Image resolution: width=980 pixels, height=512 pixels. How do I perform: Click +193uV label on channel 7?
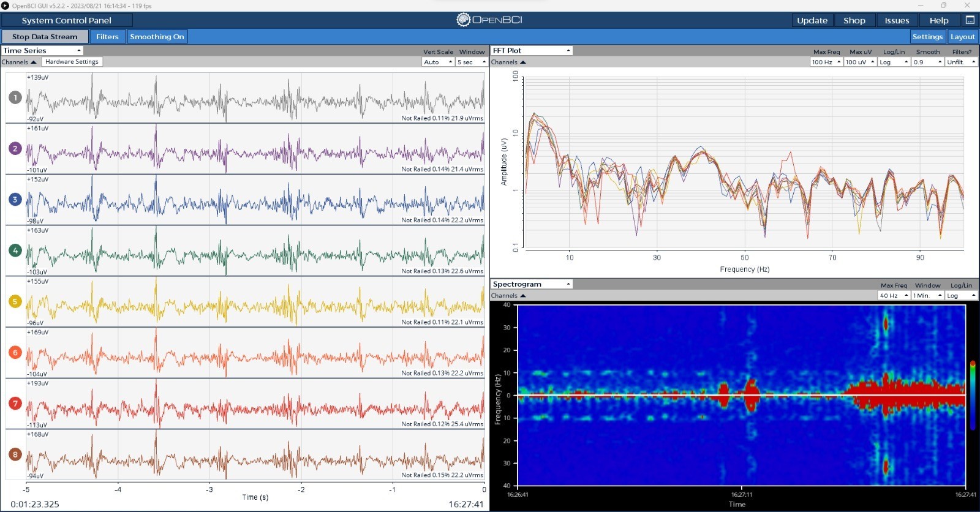click(x=37, y=383)
